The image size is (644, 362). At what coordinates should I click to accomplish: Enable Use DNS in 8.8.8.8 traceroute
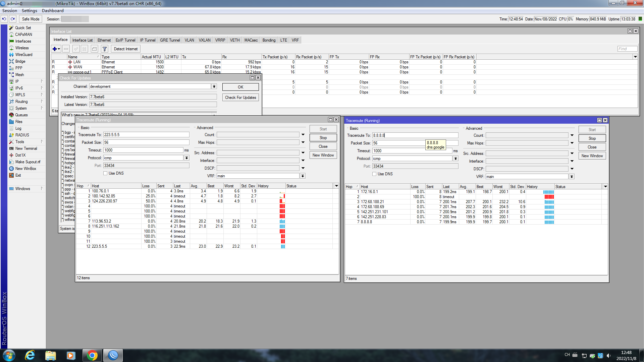374,174
